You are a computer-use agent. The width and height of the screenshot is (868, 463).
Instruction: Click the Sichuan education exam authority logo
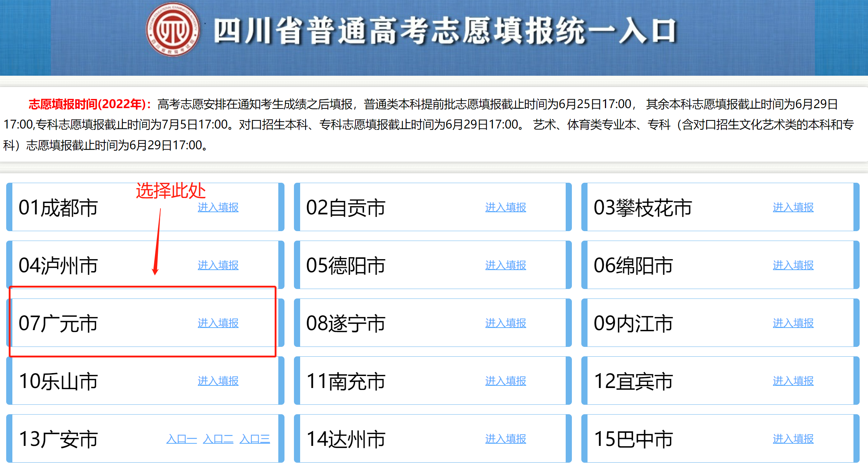tap(173, 30)
